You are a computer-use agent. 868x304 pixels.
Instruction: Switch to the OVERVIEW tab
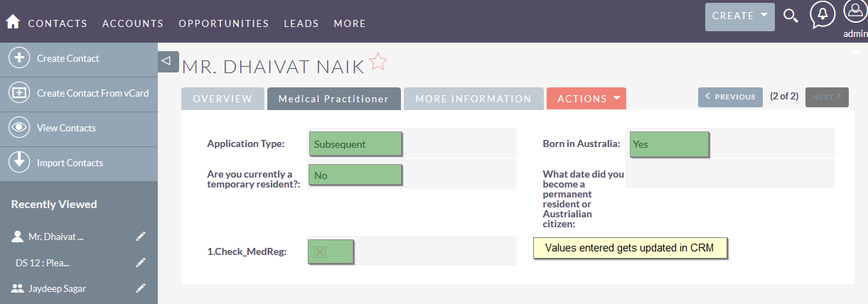point(223,99)
